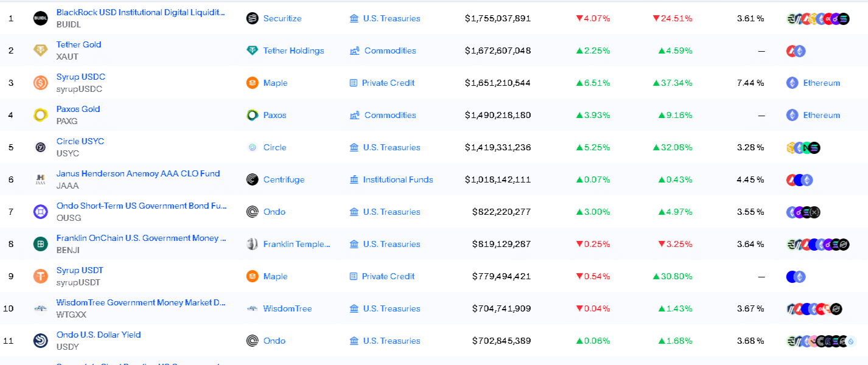Click the Ethereum network icon for Paxos Gold
The width and height of the screenshot is (868, 365).
(792, 115)
